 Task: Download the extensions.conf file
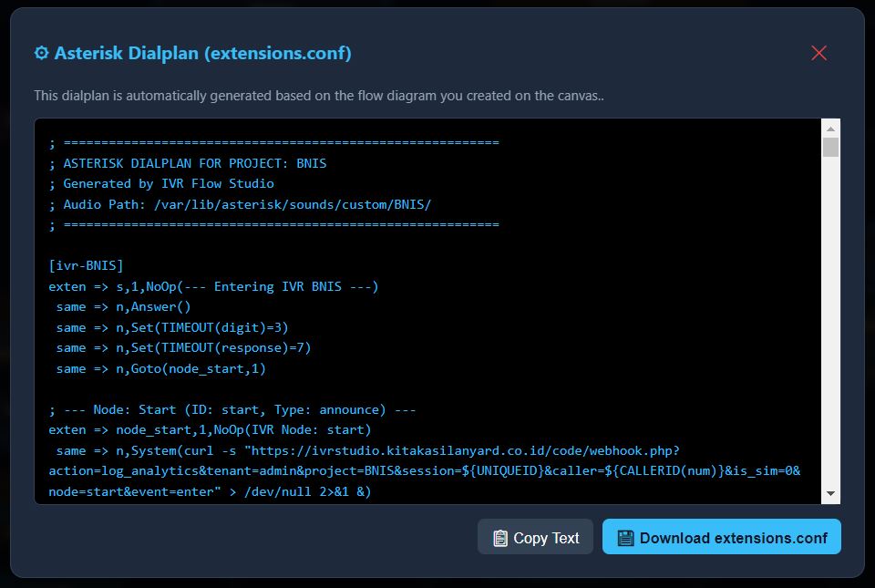coord(722,537)
